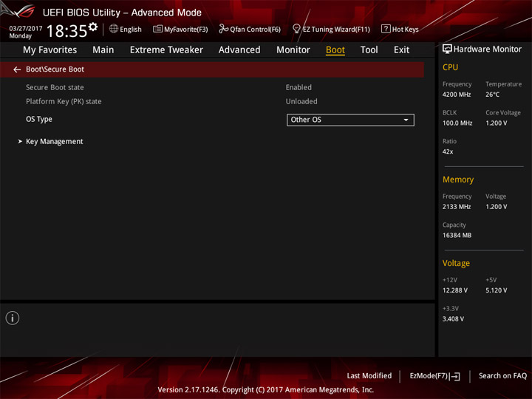
Task: Click the Hot Keys question mark icon
Action: [386, 29]
